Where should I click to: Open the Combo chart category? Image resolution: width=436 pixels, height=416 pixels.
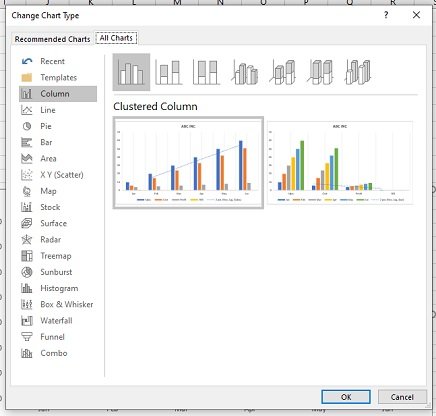pyautogui.click(x=58, y=353)
